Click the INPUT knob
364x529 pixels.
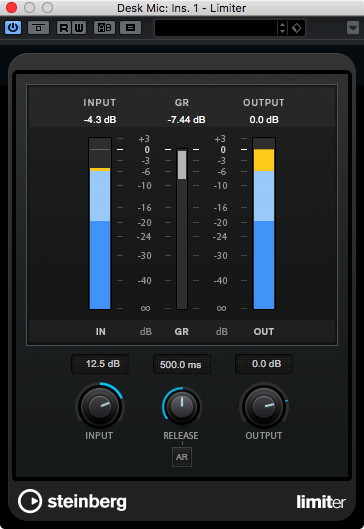100,406
